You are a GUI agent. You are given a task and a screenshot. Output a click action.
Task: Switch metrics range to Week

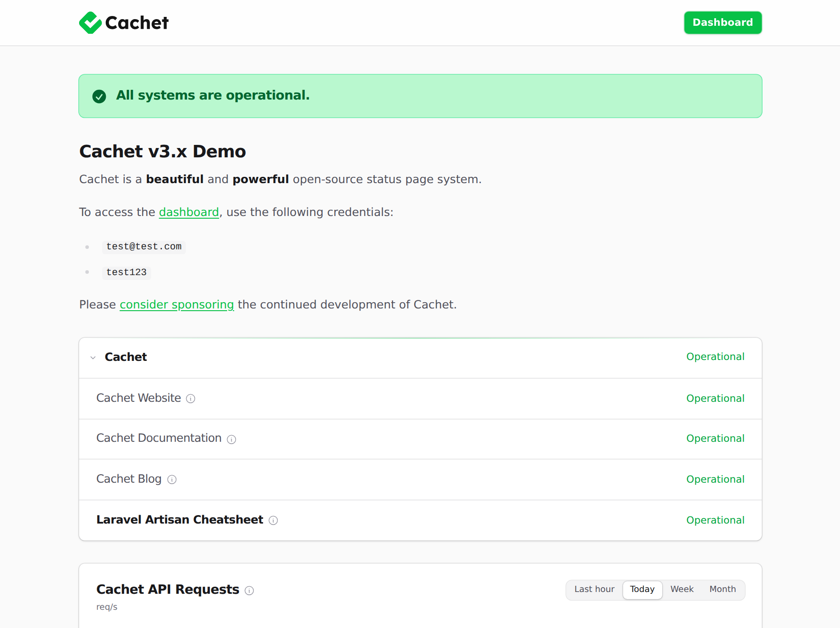point(682,589)
